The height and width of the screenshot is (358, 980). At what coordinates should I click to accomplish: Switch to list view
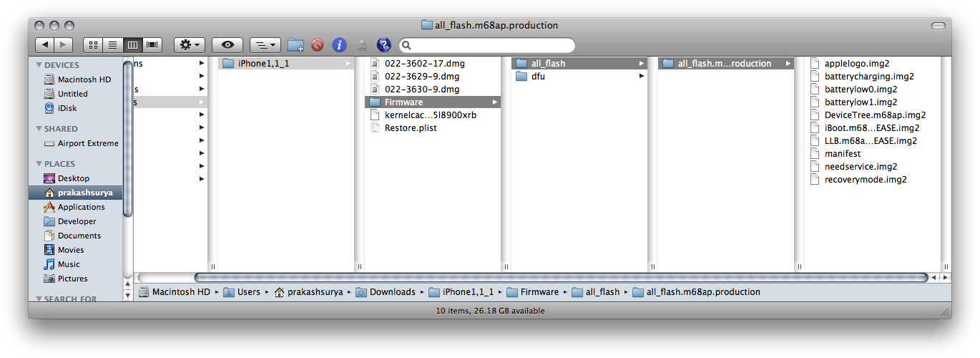pyautogui.click(x=113, y=45)
